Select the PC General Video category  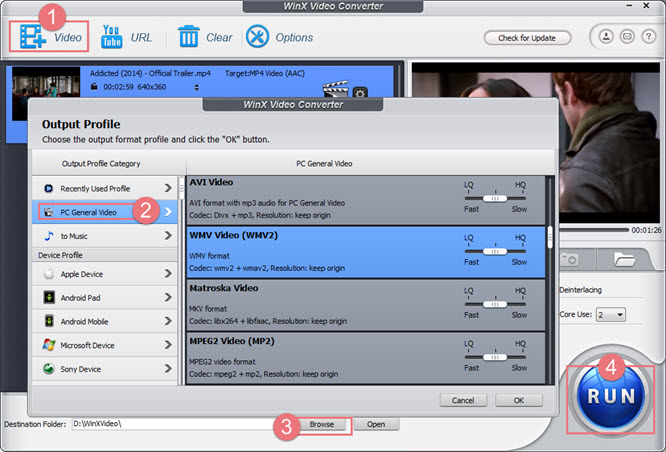[x=105, y=212]
